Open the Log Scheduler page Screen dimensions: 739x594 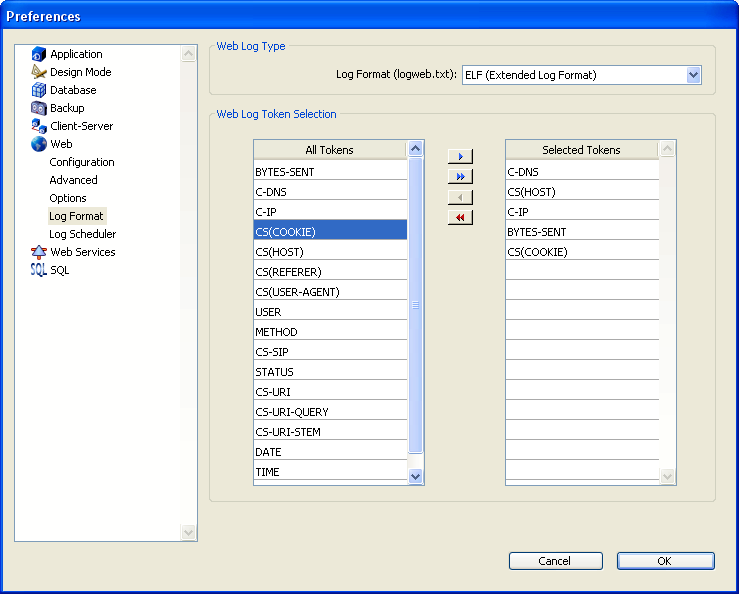point(83,234)
